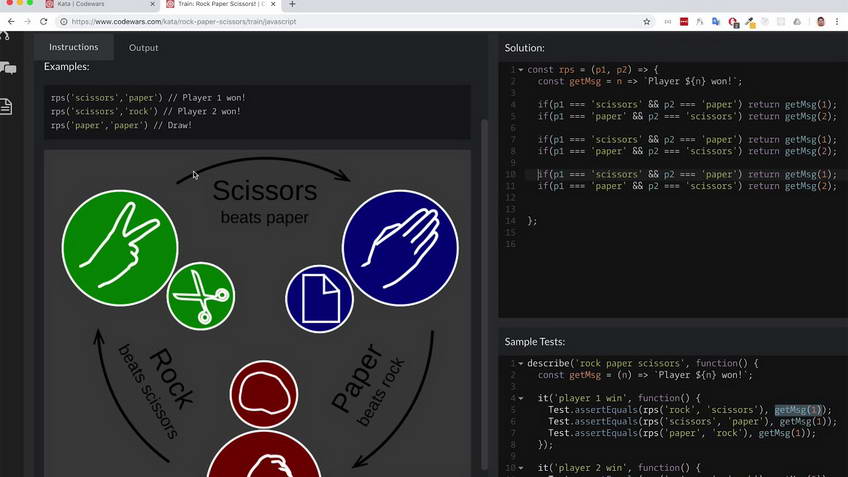Click the small red rock icon circle

[x=264, y=394]
